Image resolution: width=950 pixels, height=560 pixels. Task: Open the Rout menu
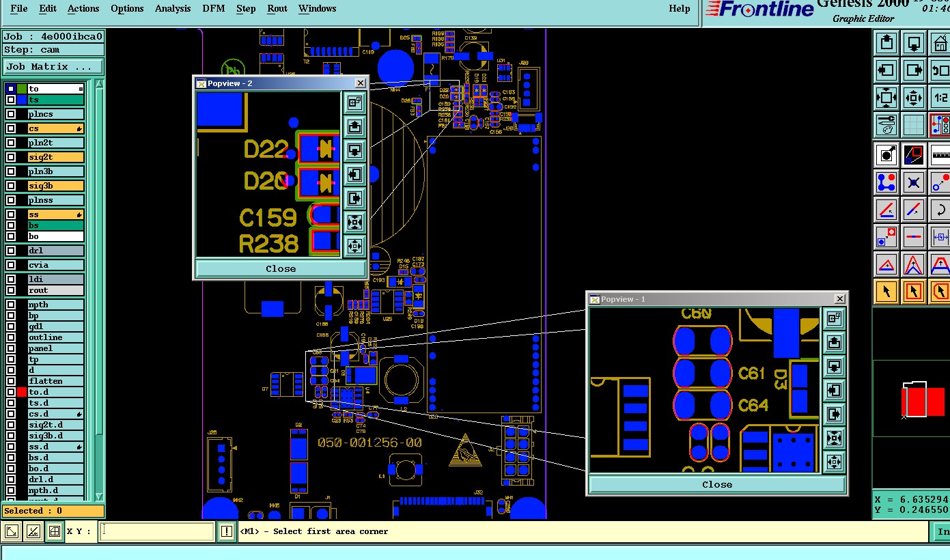point(277,9)
